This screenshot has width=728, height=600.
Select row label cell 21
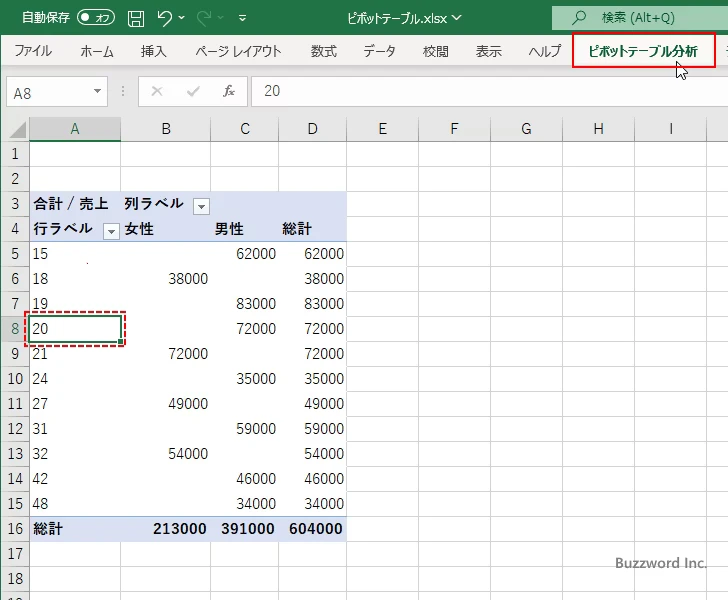point(75,354)
